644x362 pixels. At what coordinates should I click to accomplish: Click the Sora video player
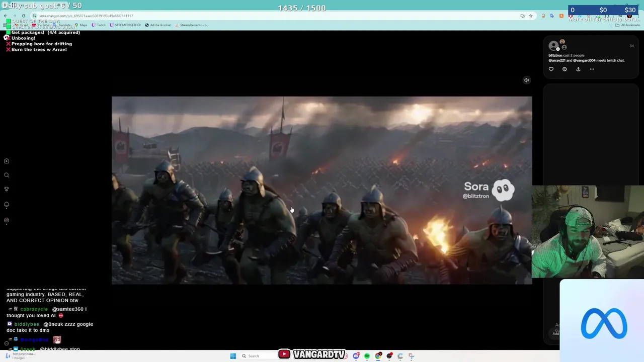coord(321,190)
